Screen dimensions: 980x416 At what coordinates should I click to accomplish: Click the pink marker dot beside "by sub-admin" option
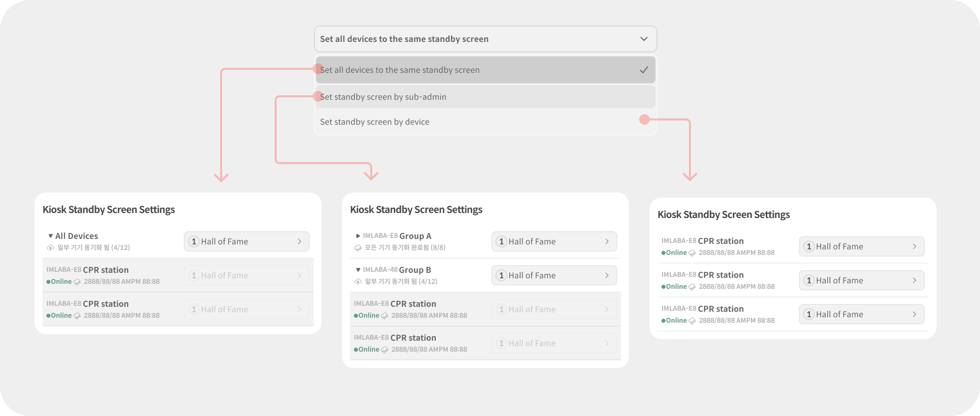(318, 96)
